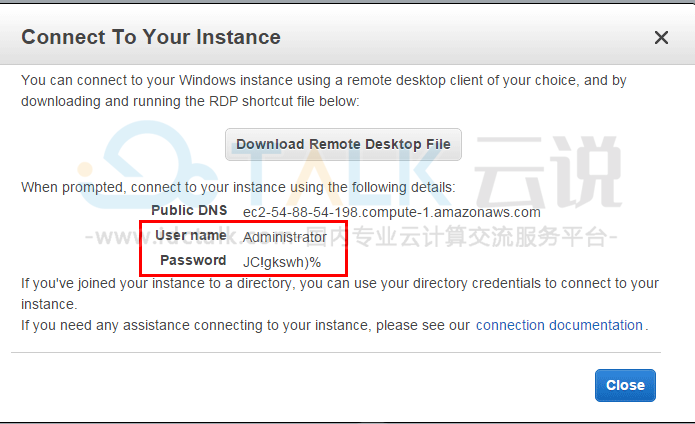
Task: Click the Password label
Action: tap(193, 260)
